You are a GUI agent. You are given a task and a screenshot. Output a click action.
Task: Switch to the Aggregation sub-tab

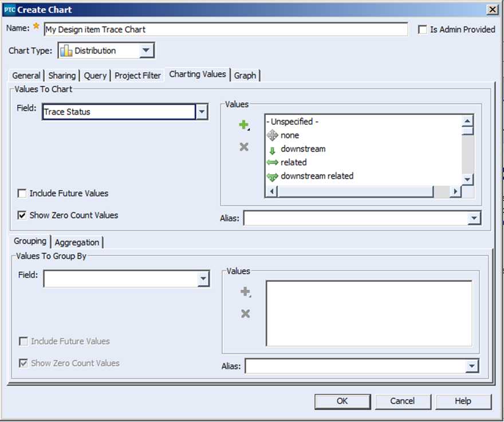coord(77,242)
